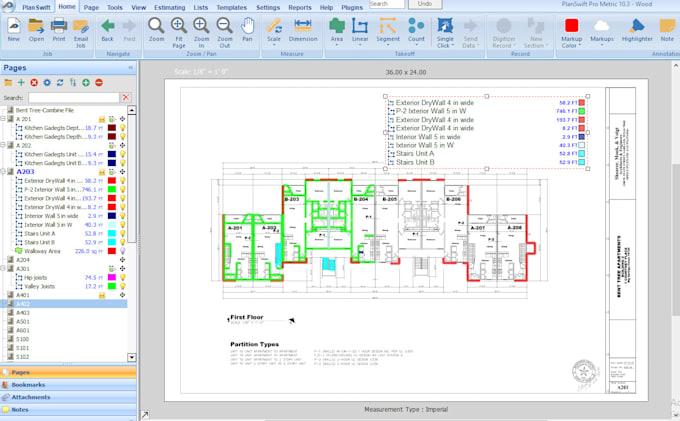Activate the Pan hand tool

coord(247,30)
